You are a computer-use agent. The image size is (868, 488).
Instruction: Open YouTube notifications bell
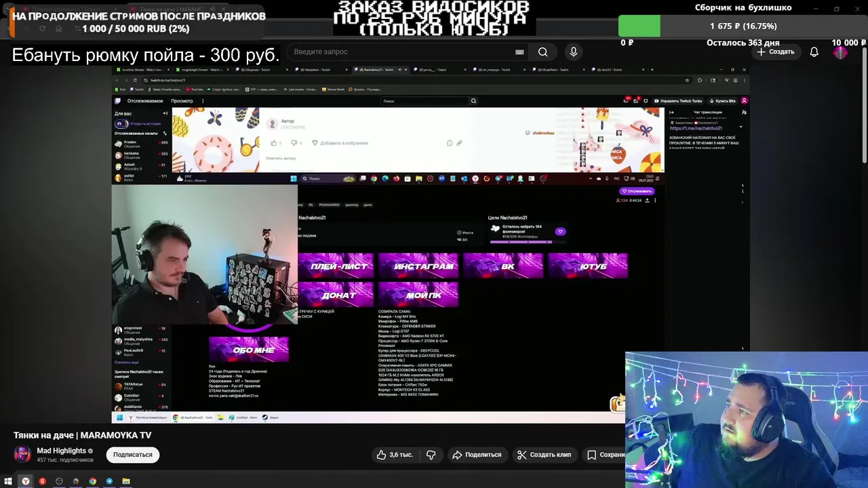coord(814,52)
